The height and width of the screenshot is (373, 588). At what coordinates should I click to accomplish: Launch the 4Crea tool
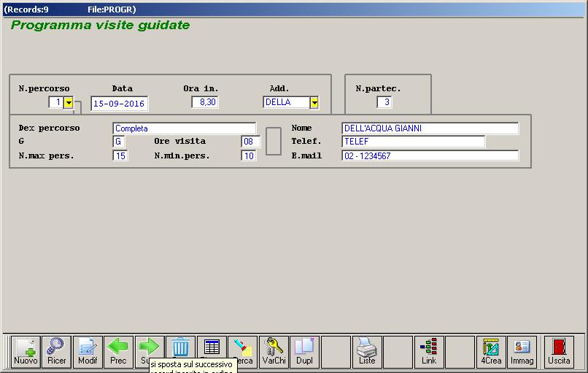click(x=491, y=352)
